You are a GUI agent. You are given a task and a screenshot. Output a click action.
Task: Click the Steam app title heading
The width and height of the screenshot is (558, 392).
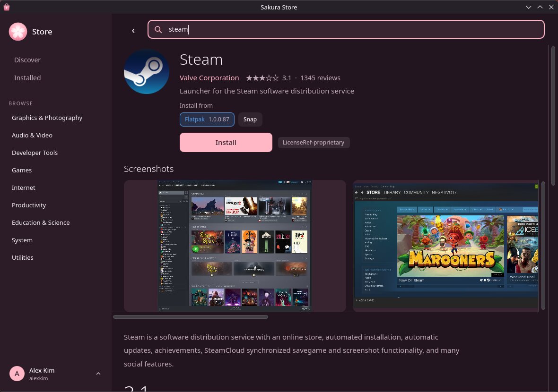(x=201, y=60)
